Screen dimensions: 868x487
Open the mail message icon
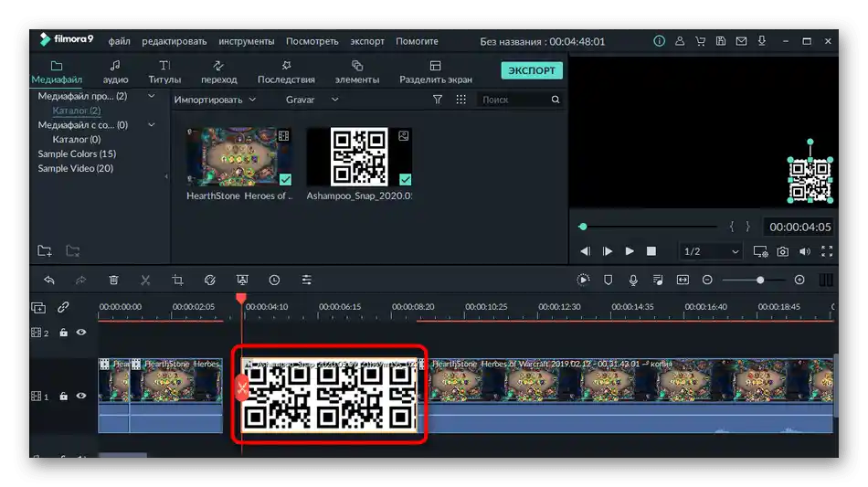pyautogui.click(x=741, y=41)
